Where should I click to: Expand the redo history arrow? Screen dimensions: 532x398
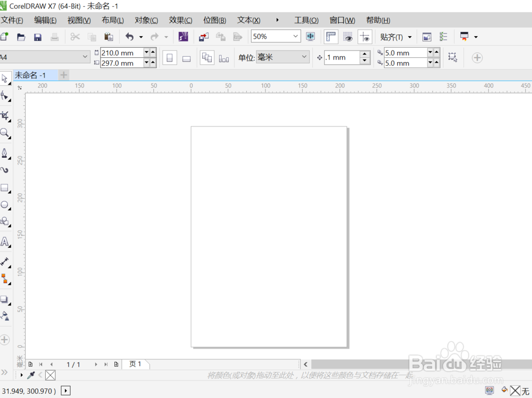click(166, 37)
